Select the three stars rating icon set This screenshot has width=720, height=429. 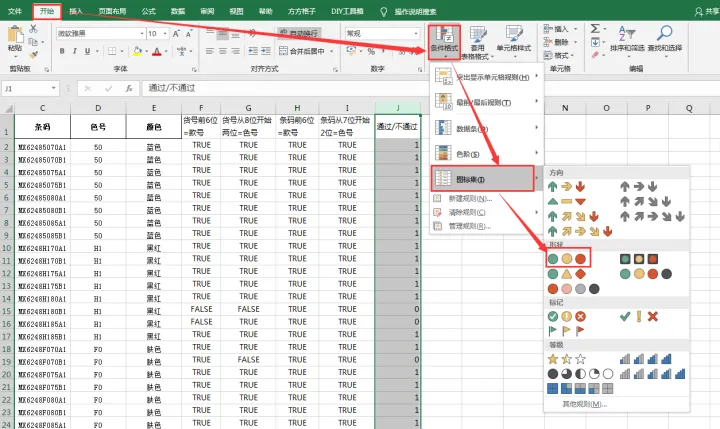(567, 359)
